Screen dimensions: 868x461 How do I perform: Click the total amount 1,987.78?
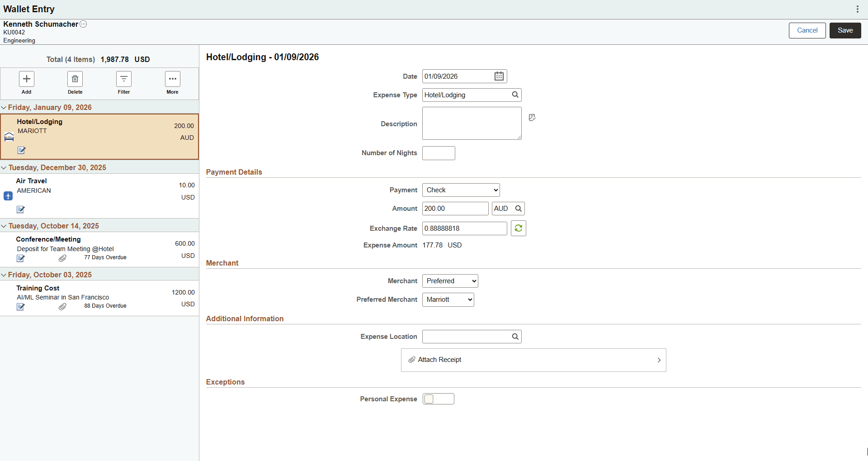point(115,59)
